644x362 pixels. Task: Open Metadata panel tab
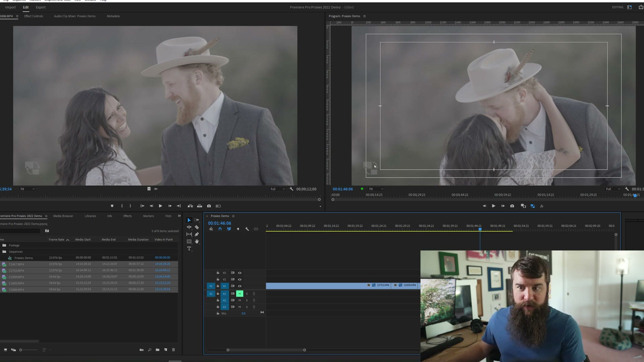(113, 16)
